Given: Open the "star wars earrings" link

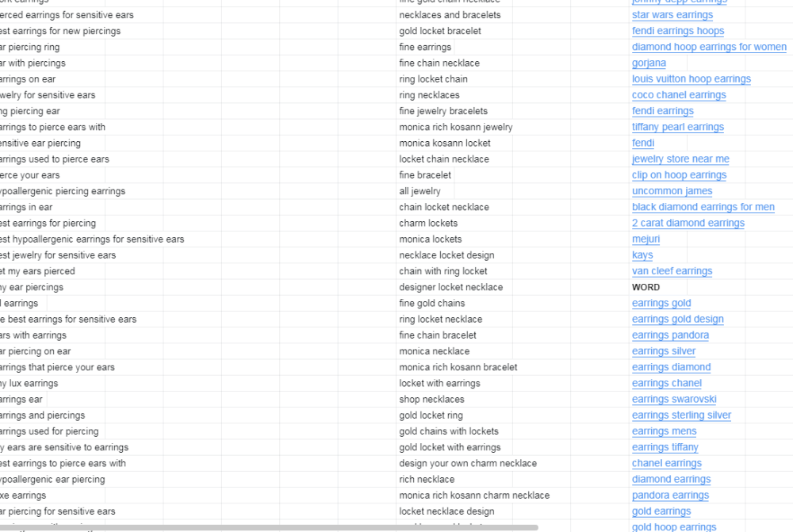Looking at the screenshot, I should coord(672,15).
